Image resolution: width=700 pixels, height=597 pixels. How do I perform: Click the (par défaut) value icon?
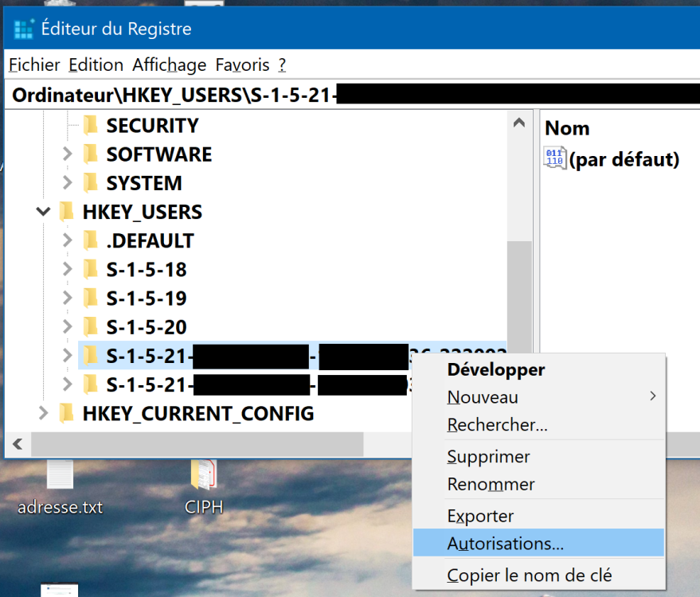click(555, 158)
